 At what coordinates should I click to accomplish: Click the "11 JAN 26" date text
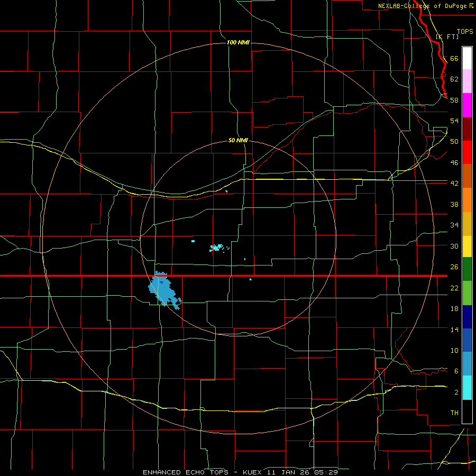[x=289, y=472]
